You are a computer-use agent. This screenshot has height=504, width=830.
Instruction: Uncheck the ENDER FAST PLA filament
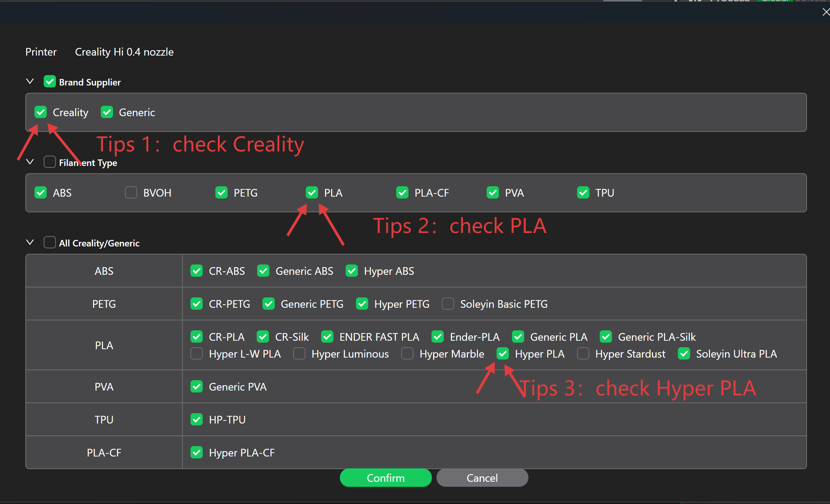[x=327, y=337]
